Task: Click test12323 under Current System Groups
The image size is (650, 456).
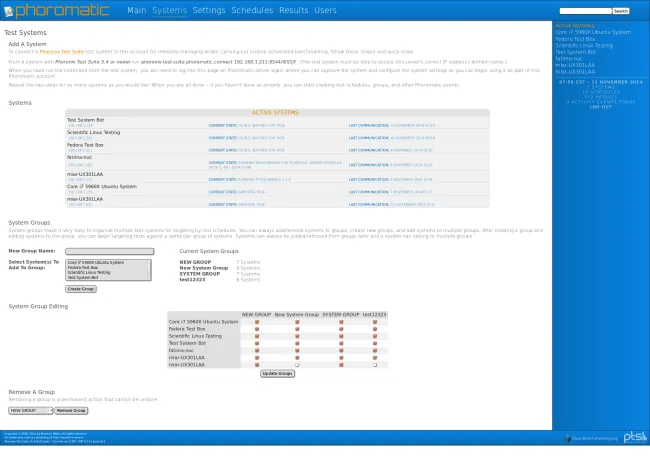Action: pos(192,280)
